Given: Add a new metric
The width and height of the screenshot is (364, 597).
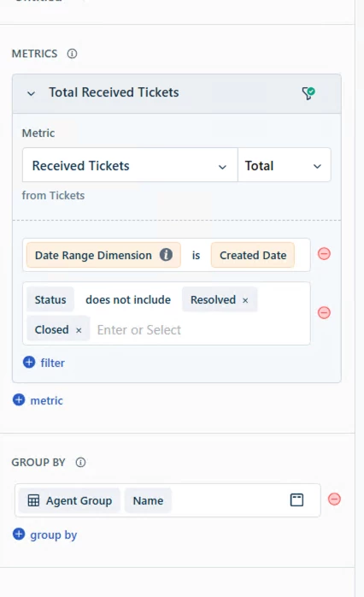Looking at the screenshot, I should (x=38, y=400).
